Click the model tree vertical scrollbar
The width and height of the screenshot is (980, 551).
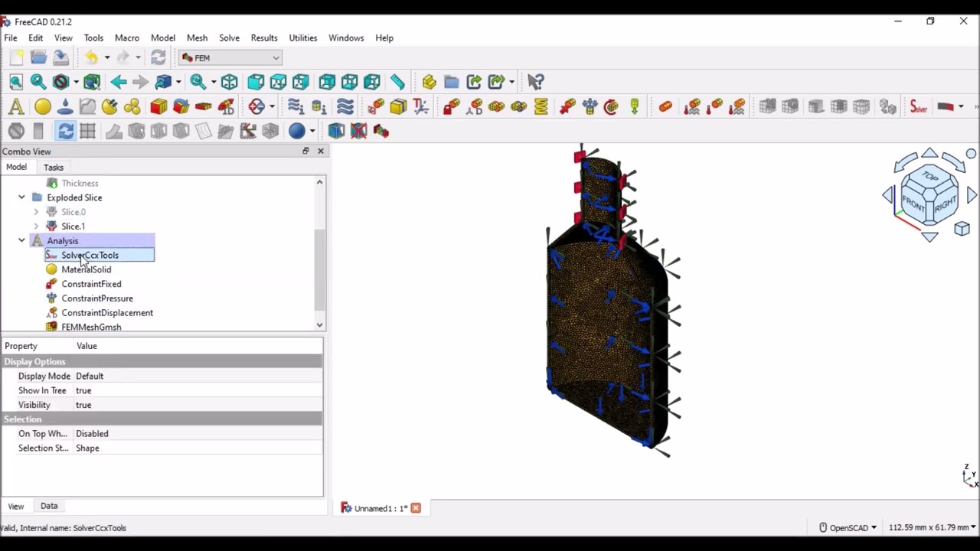click(319, 268)
